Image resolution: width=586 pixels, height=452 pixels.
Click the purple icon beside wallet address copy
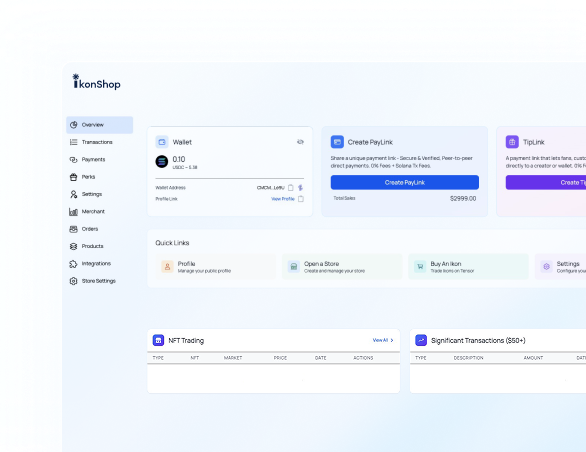point(300,188)
